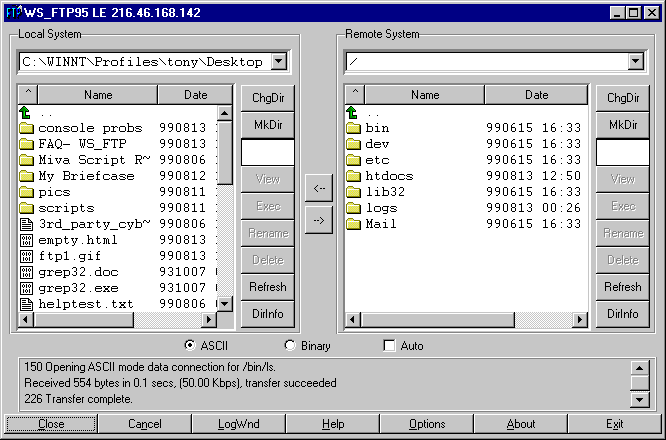The width and height of the screenshot is (666, 440).
Task: Select the Binary transfer mode radio button
Action: (x=290, y=345)
